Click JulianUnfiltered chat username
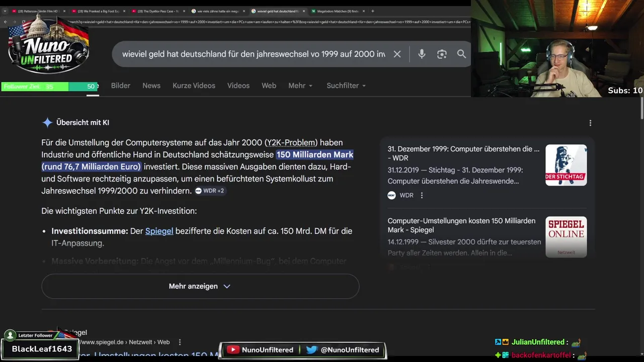 coord(538,342)
